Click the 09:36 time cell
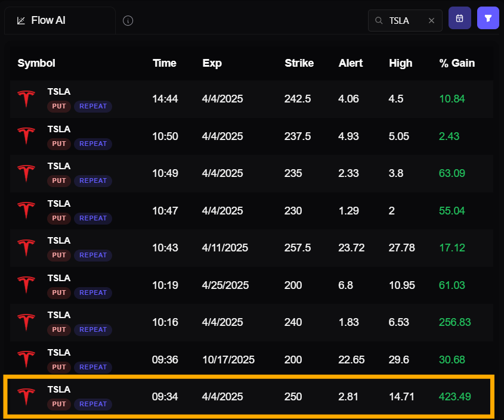This screenshot has height=420, width=504. coord(165,360)
